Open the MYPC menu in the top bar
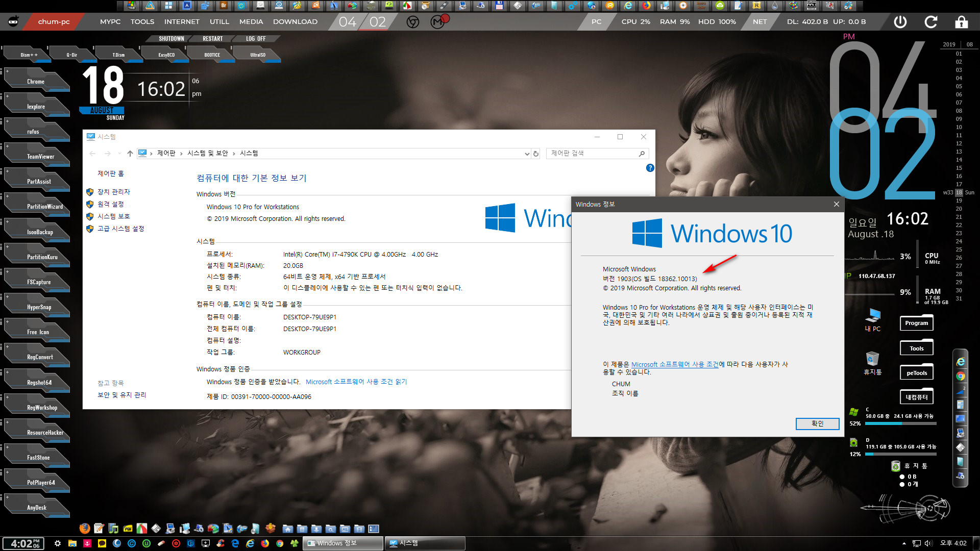Image resolution: width=980 pixels, height=551 pixels. (x=110, y=22)
